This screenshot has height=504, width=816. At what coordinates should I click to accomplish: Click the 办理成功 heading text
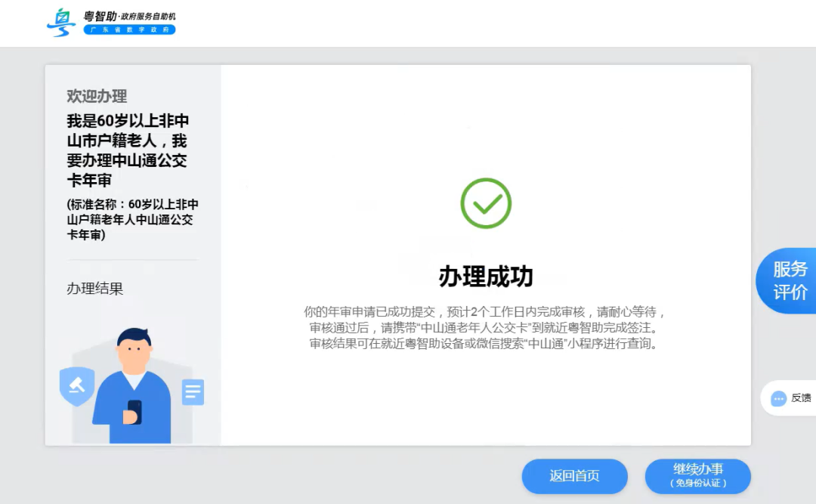pyautogui.click(x=484, y=277)
